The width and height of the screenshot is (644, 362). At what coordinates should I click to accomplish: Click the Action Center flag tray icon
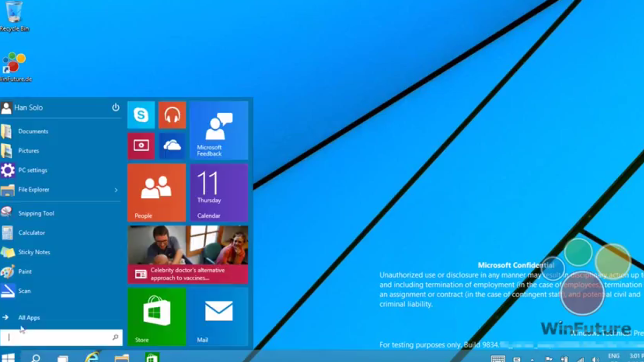(549, 359)
